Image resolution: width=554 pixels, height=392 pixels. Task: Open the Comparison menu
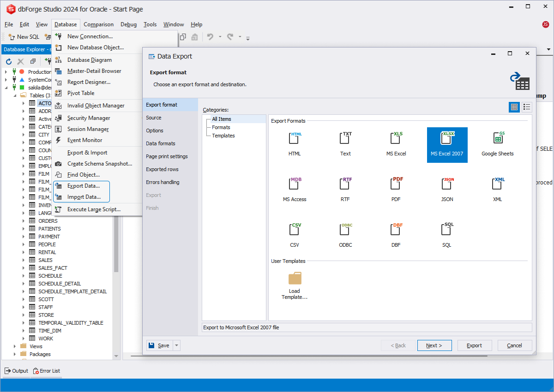(99, 24)
